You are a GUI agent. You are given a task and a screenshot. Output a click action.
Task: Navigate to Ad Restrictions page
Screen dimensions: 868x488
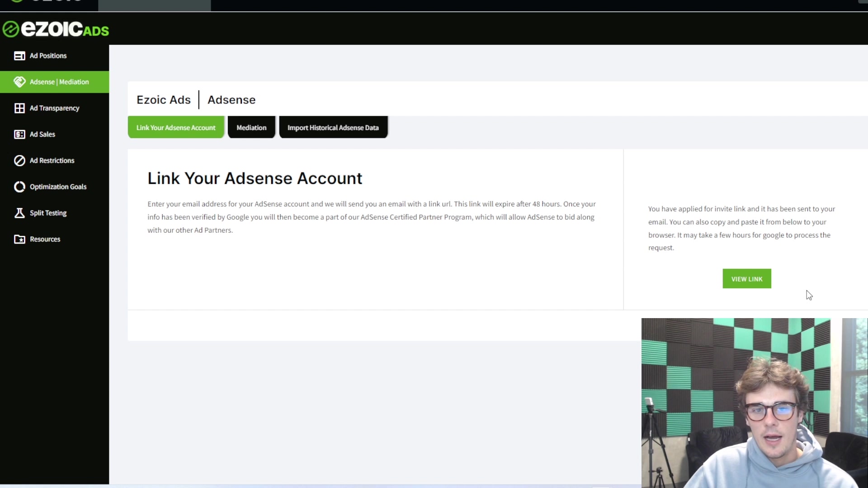(x=52, y=161)
